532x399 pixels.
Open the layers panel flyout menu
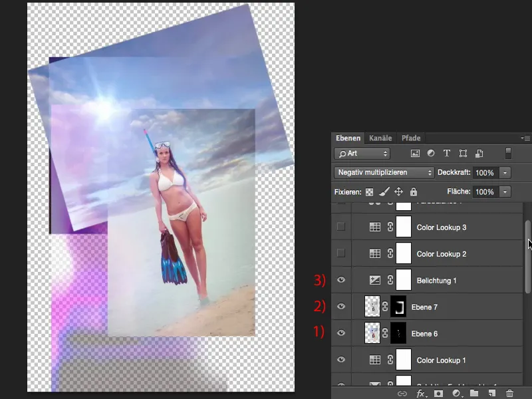(525, 138)
